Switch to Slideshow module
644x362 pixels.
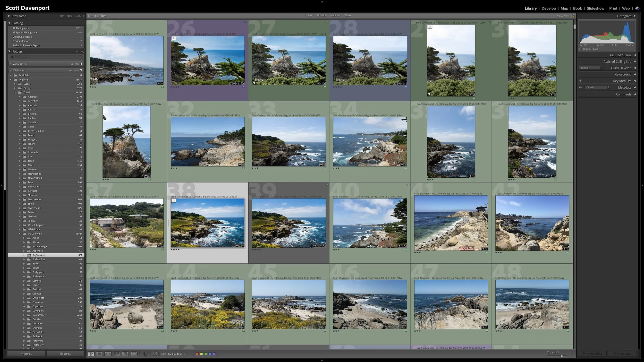click(595, 8)
